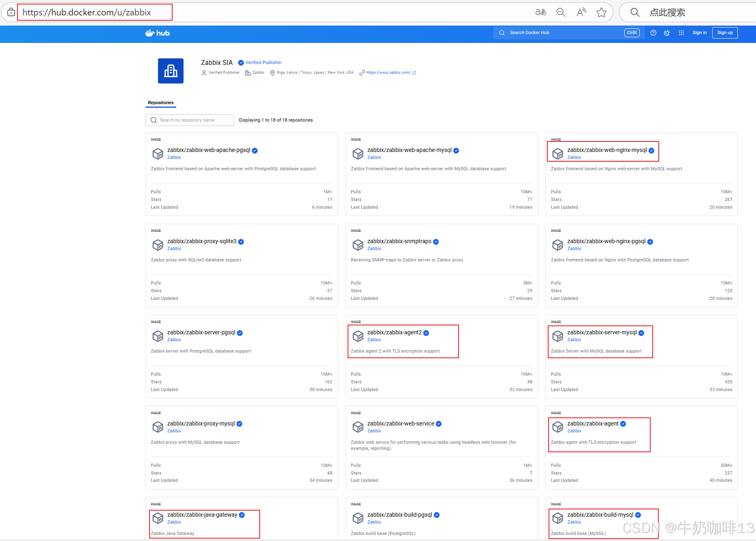Open the help question-mark icon
The width and height of the screenshot is (756, 541).
(653, 33)
